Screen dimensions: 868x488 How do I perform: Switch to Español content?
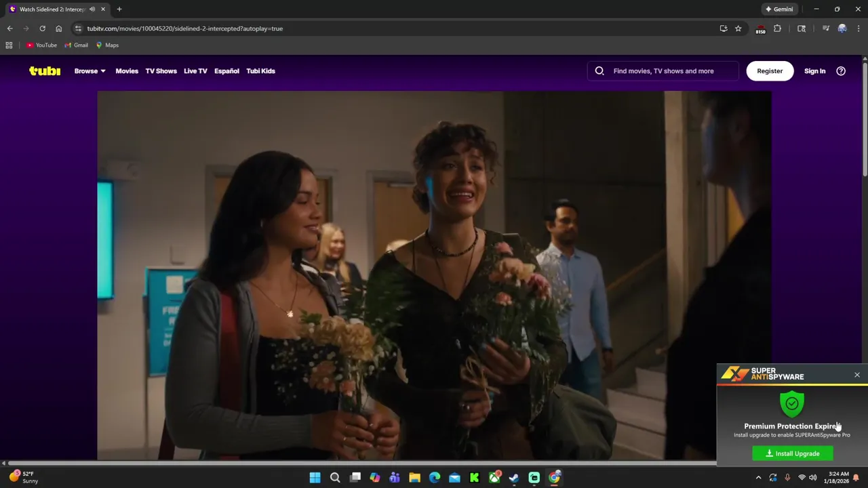pos(226,70)
